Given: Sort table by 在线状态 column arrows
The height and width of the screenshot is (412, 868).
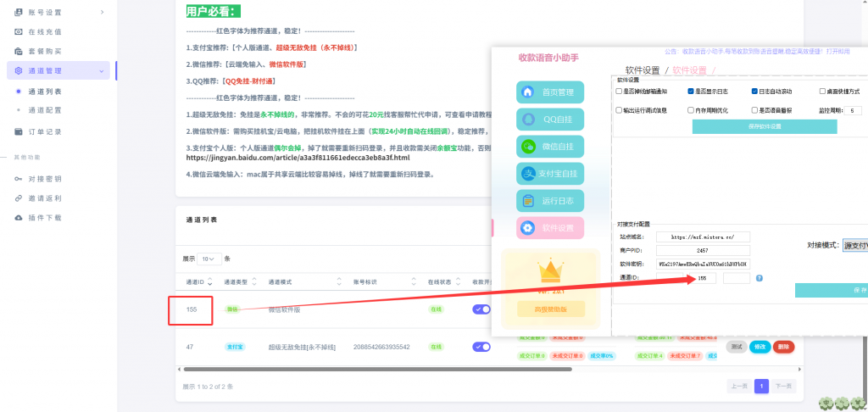Looking at the screenshot, I should [x=459, y=281].
